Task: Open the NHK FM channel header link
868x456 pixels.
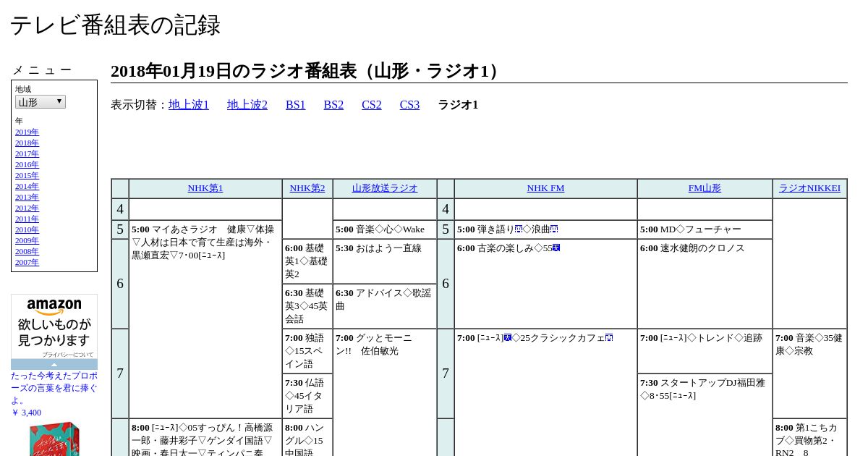Action: 545,188
